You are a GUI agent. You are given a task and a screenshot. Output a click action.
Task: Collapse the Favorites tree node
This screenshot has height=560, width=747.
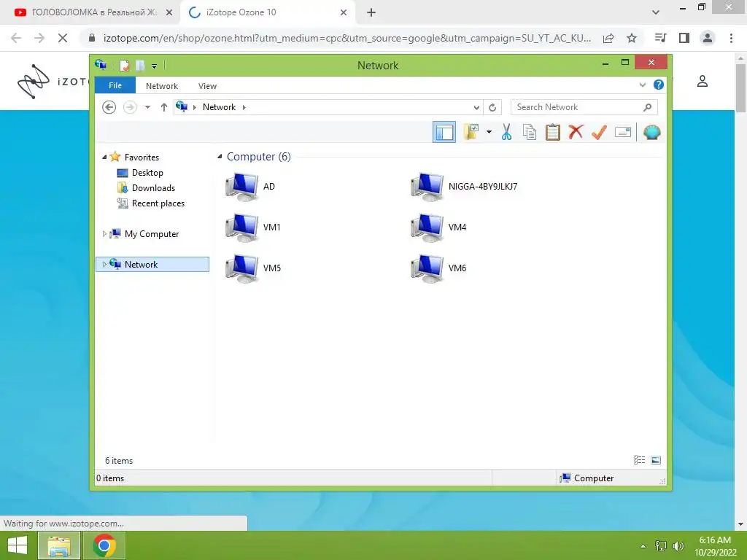[104, 157]
